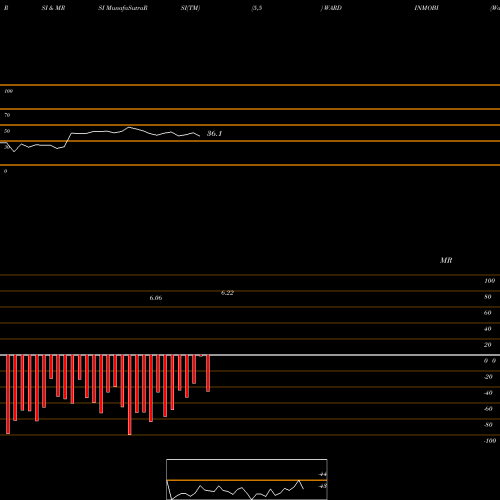Click the SI(TM) header text

[x=190, y=8]
